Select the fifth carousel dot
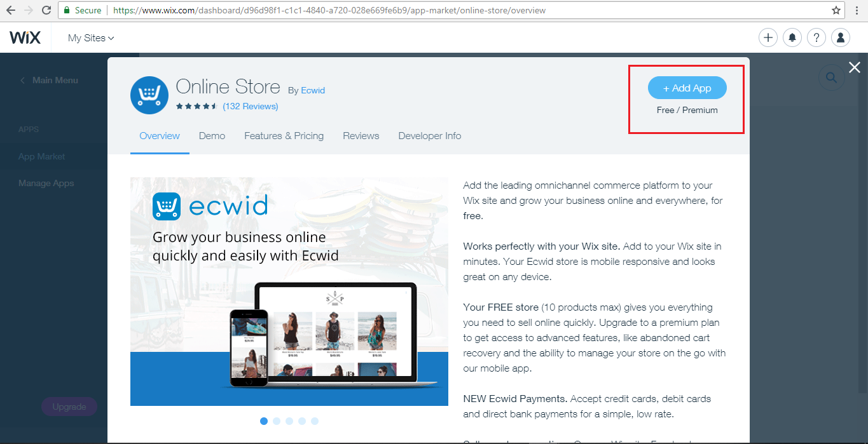Viewport: 868px width, 444px height. click(315, 421)
